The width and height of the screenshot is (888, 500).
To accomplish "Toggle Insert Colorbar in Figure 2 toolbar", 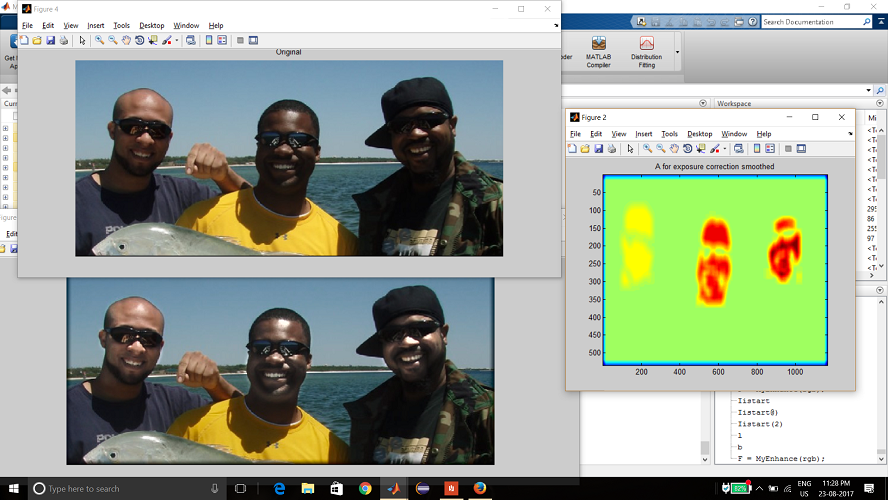I will (757, 149).
